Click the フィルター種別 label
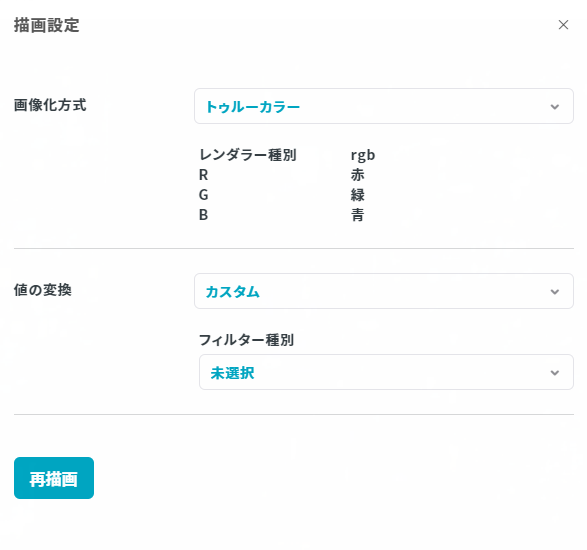Screen dimensions: 587x550 246,340
